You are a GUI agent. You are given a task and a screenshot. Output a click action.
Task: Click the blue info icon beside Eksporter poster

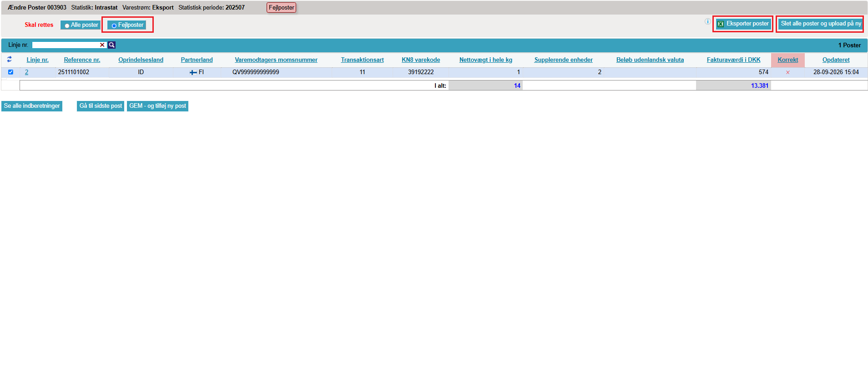click(x=707, y=21)
